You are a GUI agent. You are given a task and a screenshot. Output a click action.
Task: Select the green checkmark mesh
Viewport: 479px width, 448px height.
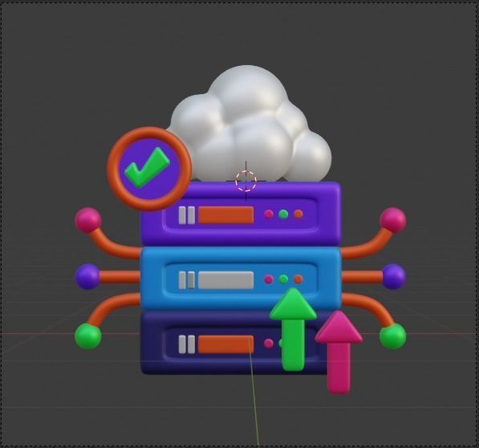coord(147,168)
